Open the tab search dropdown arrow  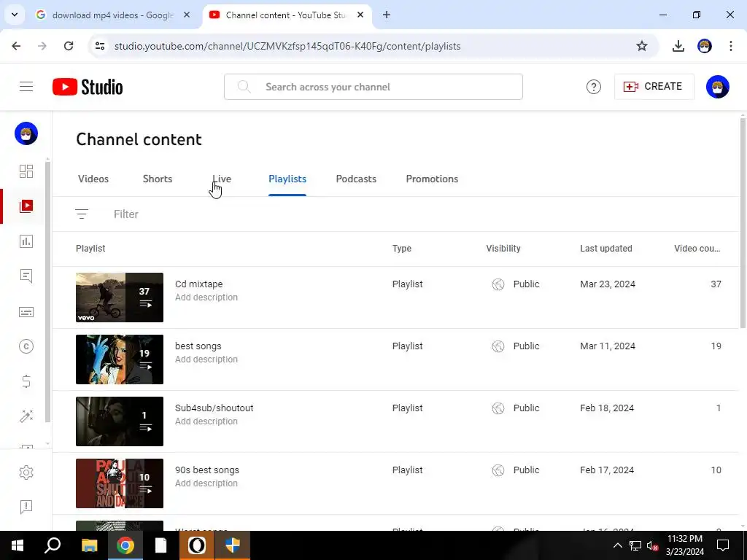(15, 15)
